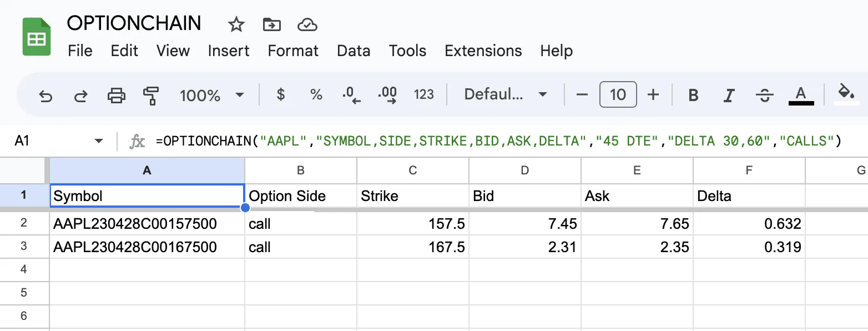The image size is (868, 331).
Task: Open the Format menu
Action: [x=293, y=51]
